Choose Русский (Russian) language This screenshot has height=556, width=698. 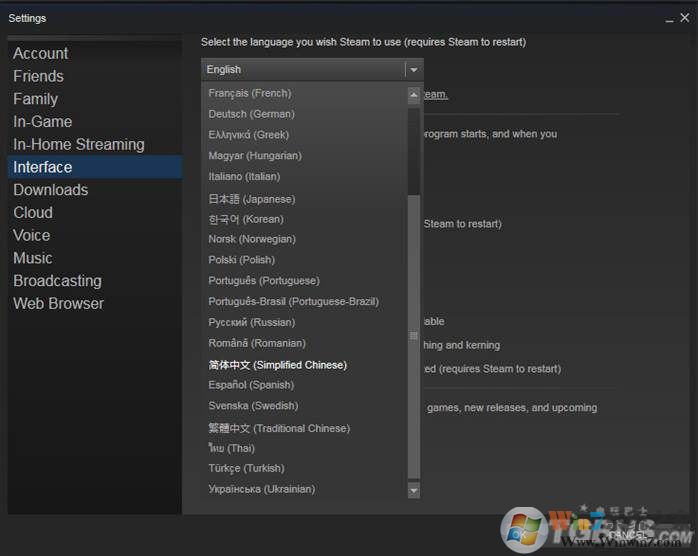251,322
